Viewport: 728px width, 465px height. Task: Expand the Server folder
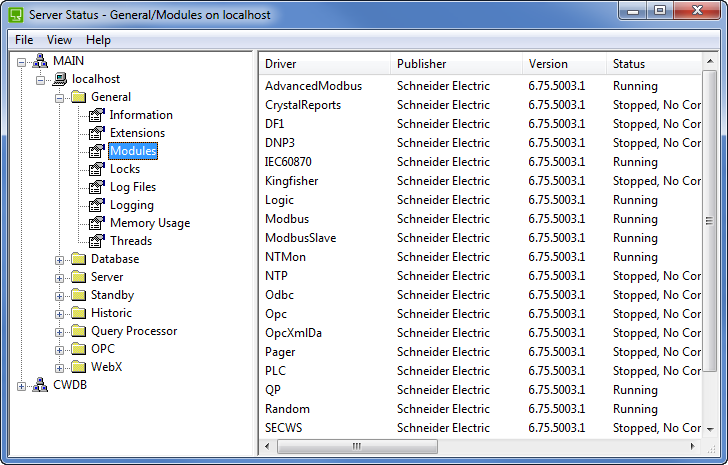coord(59,278)
